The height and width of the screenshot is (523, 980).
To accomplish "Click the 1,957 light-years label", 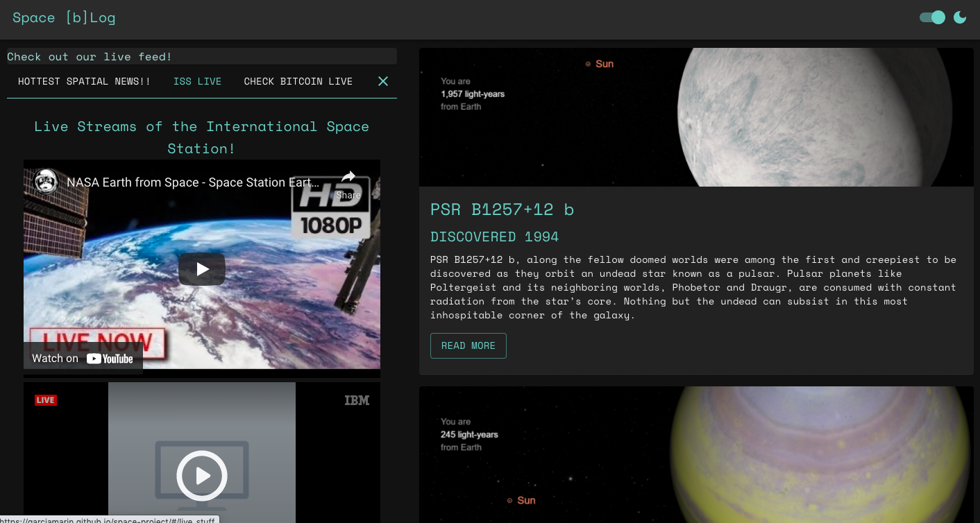I will coord(473,94).
